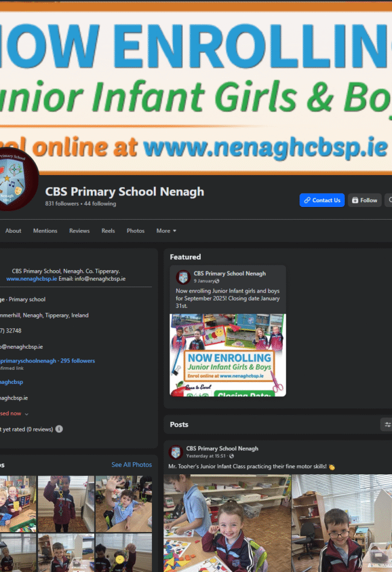The image size is (392, 572).
Task: Open Yesterday at 15:51 post timestamp
Action: pyautogui.click(x=206, y=456)
